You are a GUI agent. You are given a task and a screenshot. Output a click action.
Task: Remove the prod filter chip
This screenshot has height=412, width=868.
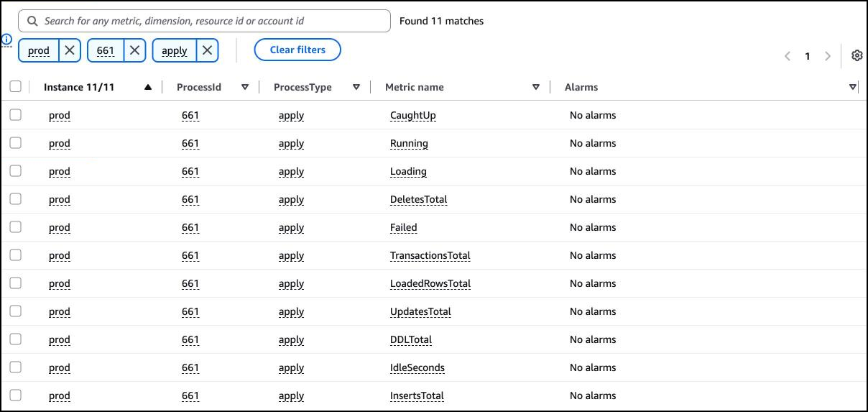tap(69, 50)
